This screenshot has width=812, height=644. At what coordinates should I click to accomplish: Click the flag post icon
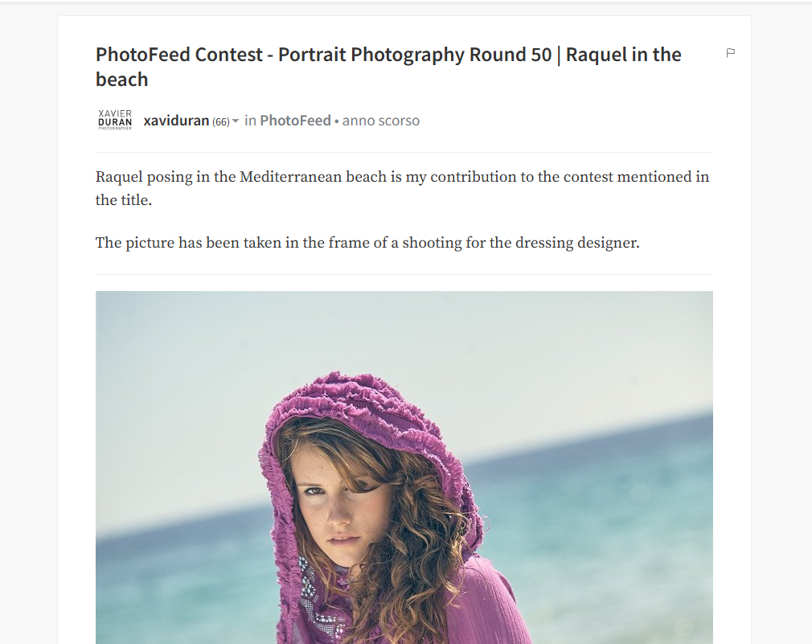[731, 53]
